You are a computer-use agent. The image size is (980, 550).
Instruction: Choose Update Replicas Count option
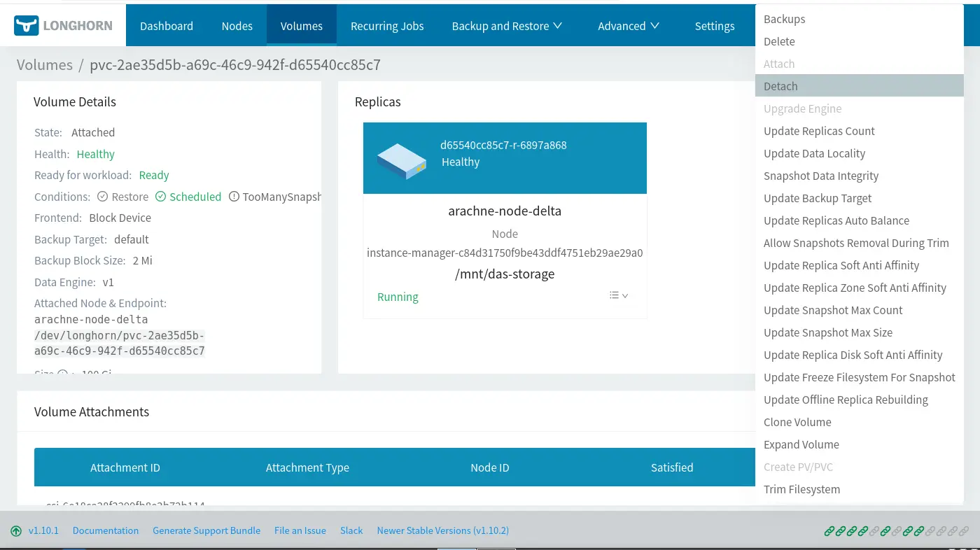click(x=819, y=131)
